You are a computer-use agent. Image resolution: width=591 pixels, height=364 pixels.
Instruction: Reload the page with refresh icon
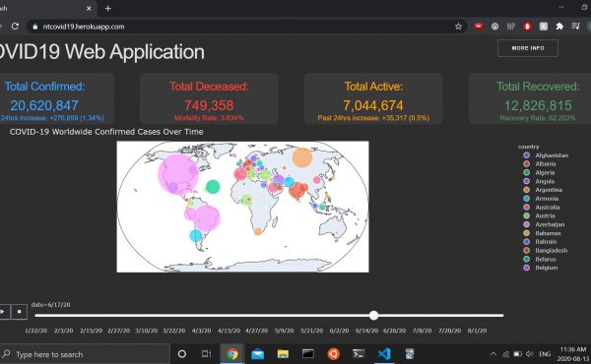[x=15, y=27]
